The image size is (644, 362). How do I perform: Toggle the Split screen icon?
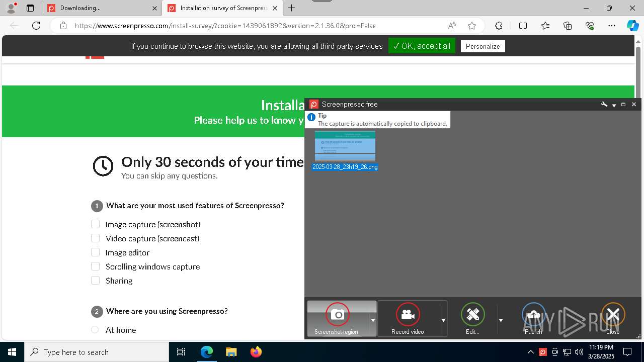pyautogui.click(x=523, y=26)
